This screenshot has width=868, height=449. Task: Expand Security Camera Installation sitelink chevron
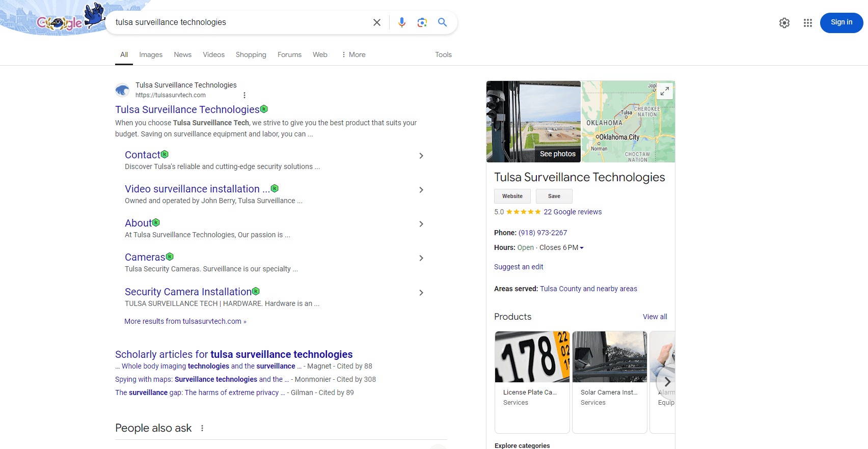click(x=421, y=293)
